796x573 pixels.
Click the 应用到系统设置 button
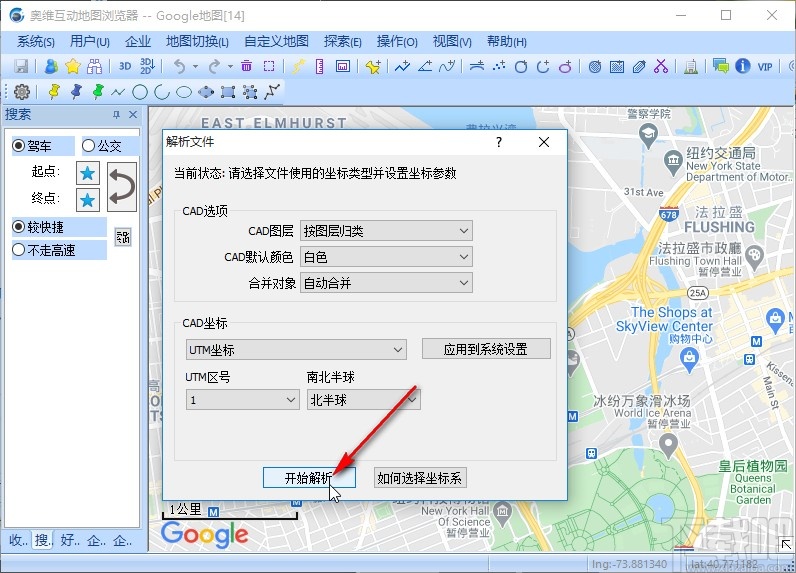click(x=486, y=349)
